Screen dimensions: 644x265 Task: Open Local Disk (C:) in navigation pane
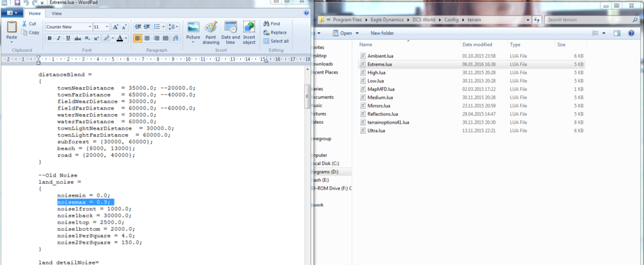(x=325, y=163)
